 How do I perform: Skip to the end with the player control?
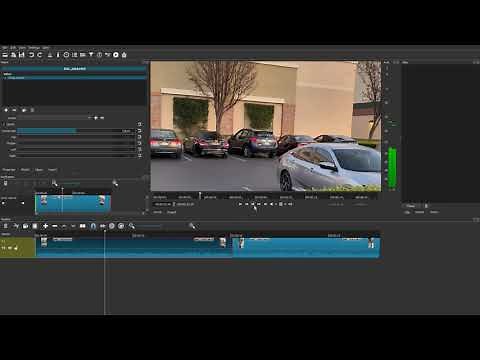coord(265,204)
